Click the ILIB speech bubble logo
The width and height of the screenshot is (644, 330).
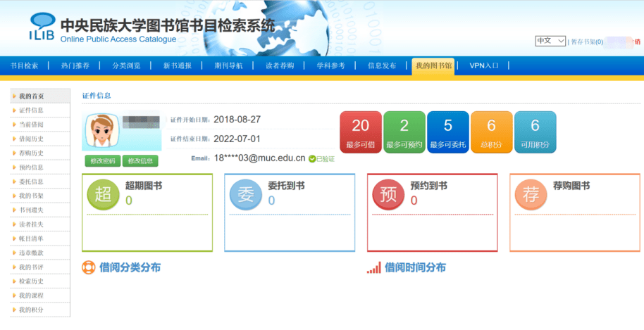[x=42, y=27]
